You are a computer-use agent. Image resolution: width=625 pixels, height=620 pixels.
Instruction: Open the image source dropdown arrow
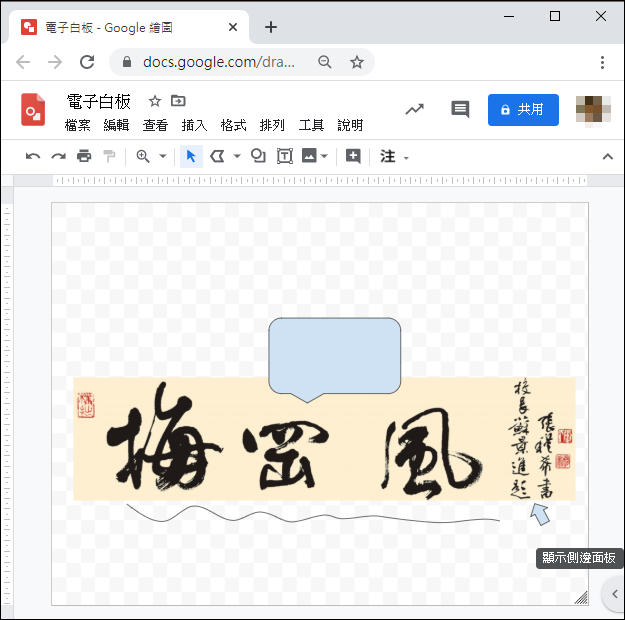(x=324, y=156)
